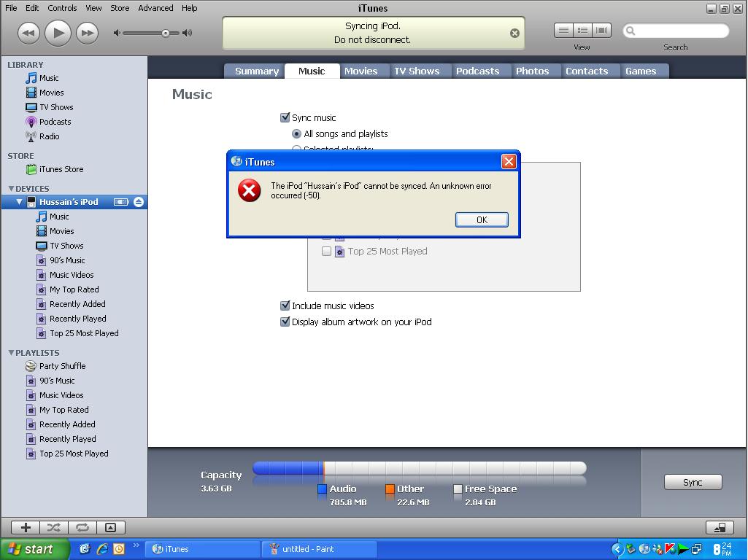Open the Store menu
The width and height of the screenshot is (748, 560).
(120, 8)
